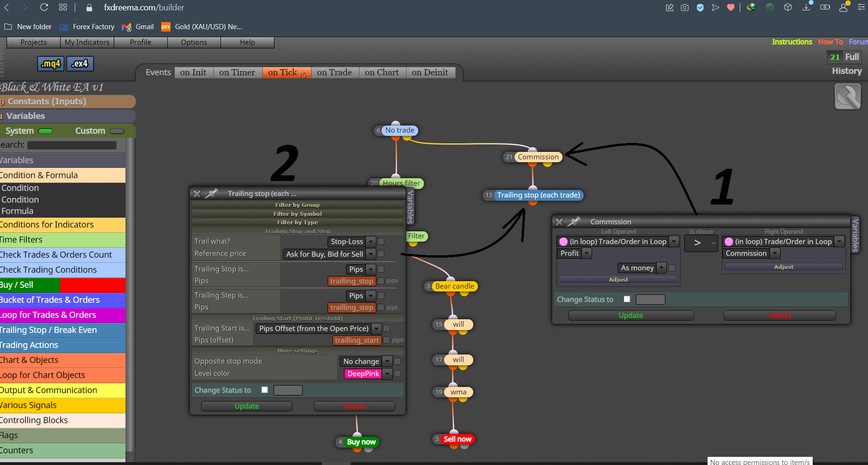Open the Projects menu

pos(34,42)
